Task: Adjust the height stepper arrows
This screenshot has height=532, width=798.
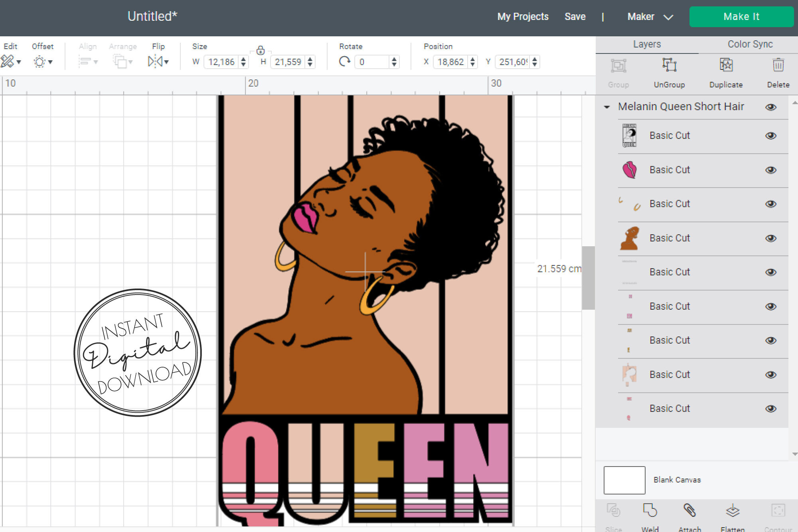Action: point(310,62)
